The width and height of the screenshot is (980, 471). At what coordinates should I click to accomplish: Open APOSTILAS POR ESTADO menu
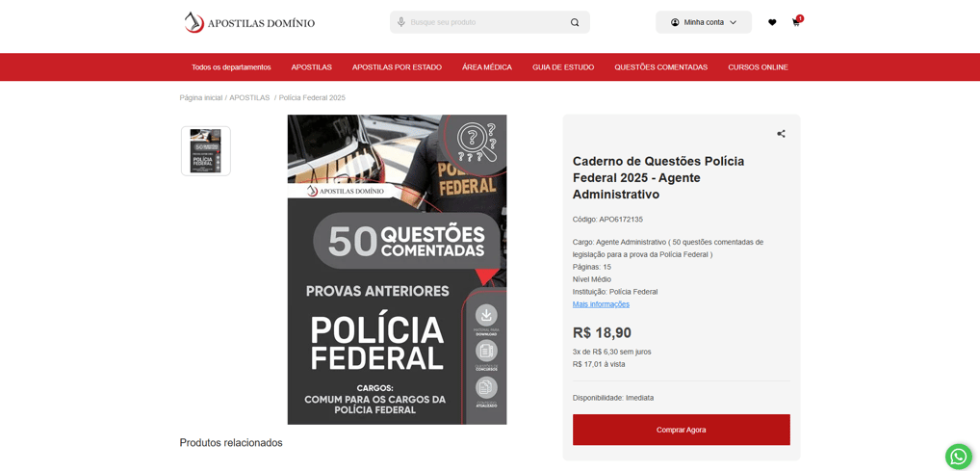[397, 67]
